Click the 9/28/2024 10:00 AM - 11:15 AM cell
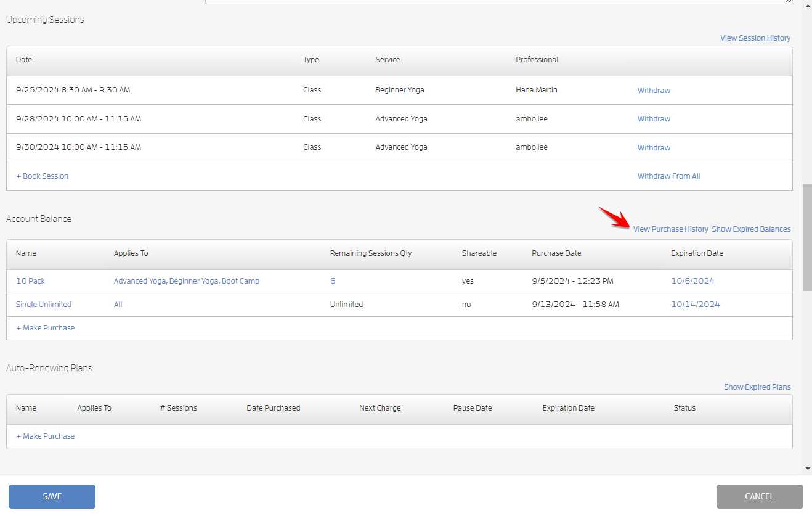812x516 pixels. 78,119
